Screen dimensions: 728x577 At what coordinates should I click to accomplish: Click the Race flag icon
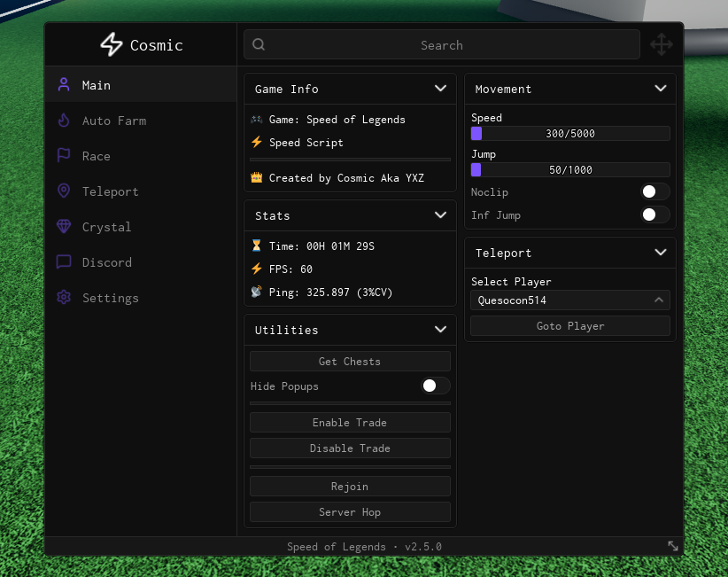(x=64, y=156)
